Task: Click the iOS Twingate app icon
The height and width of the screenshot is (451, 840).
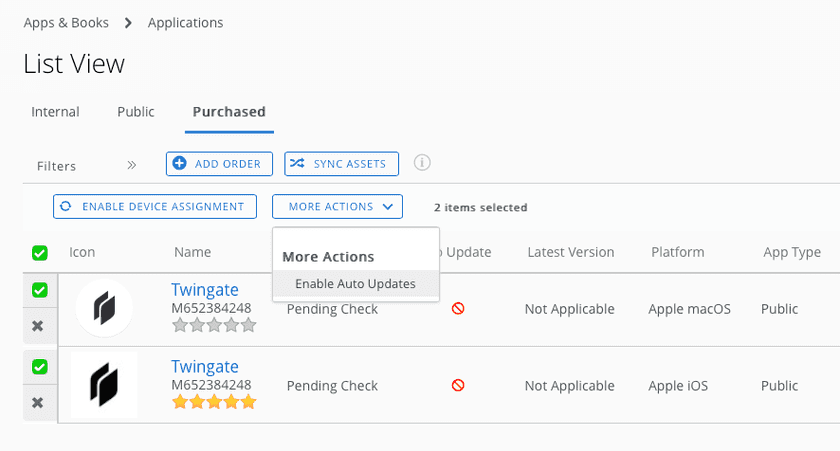Action: tap(104, 385)
